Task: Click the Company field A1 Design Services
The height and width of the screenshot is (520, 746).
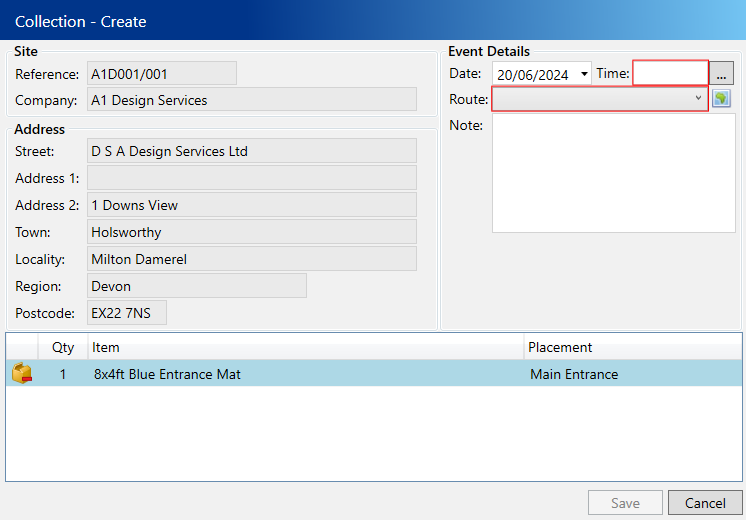Action: 251,100
